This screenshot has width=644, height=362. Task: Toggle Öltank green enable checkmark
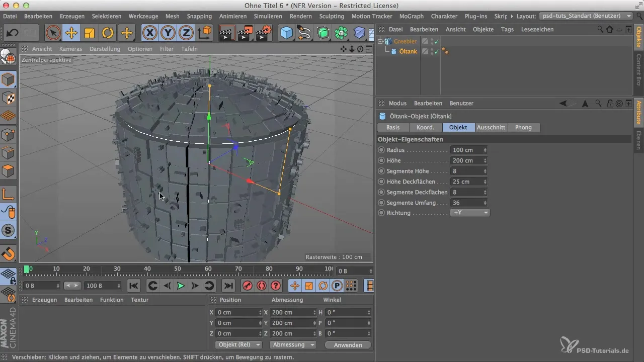(436, 51)
